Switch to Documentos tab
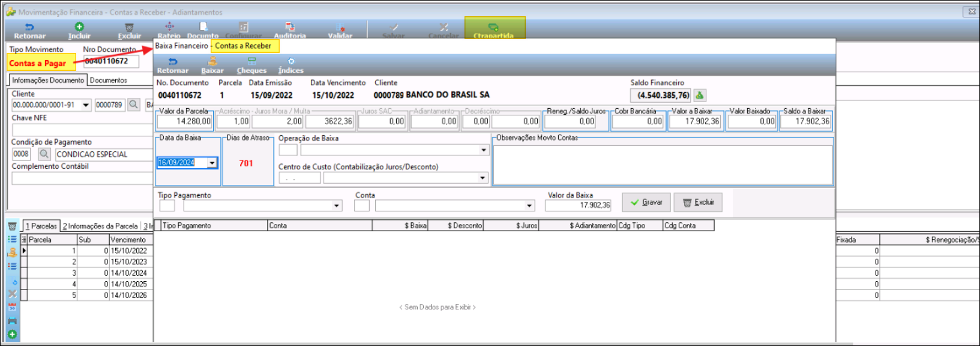Viewport: 980px width, 346px height. tap(109, 80)
